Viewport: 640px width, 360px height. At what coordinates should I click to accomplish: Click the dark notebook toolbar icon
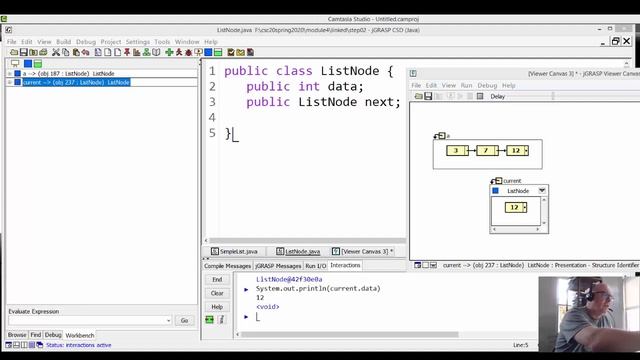coord(250,52)
